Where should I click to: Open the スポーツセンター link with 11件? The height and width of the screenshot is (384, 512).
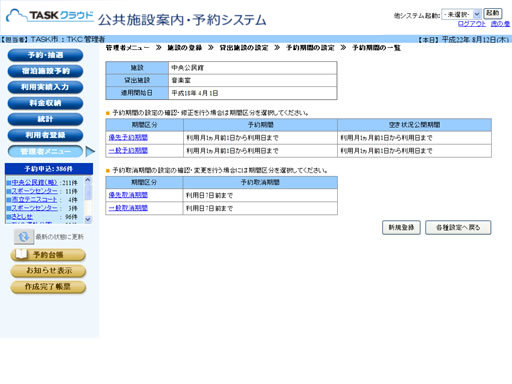[34, 191]
